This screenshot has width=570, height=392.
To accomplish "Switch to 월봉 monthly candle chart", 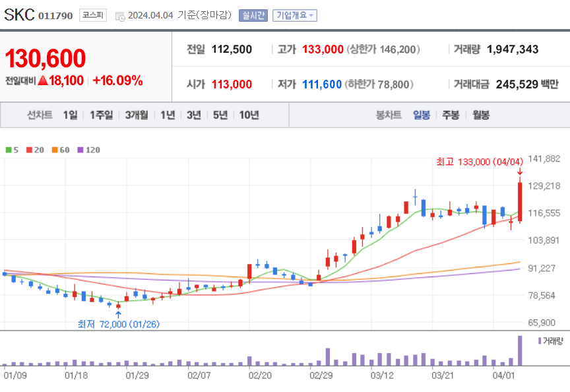I will pos(481,115).
